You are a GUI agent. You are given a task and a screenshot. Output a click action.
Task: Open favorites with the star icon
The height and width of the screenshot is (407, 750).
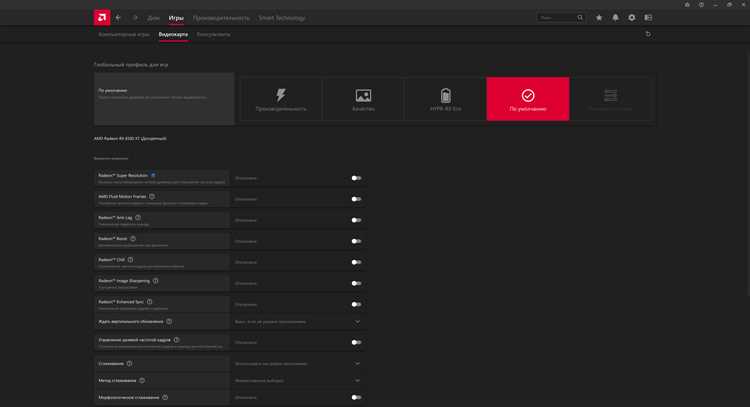pyautogui.click(x=599, y=18)
